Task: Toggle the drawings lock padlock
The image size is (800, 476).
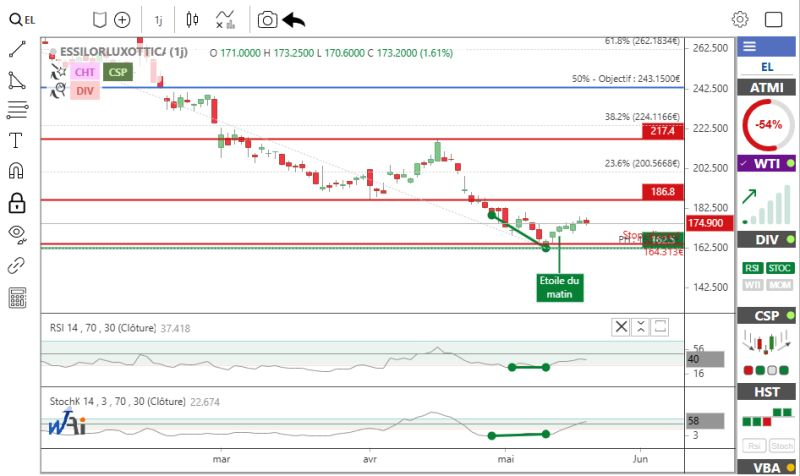Action: click(x=17, y=203)
